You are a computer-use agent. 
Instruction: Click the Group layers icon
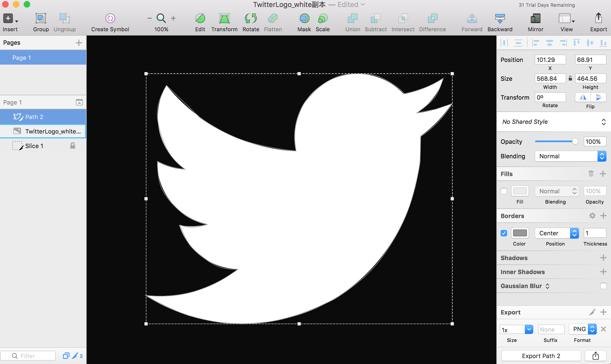(x=41, y=19)
